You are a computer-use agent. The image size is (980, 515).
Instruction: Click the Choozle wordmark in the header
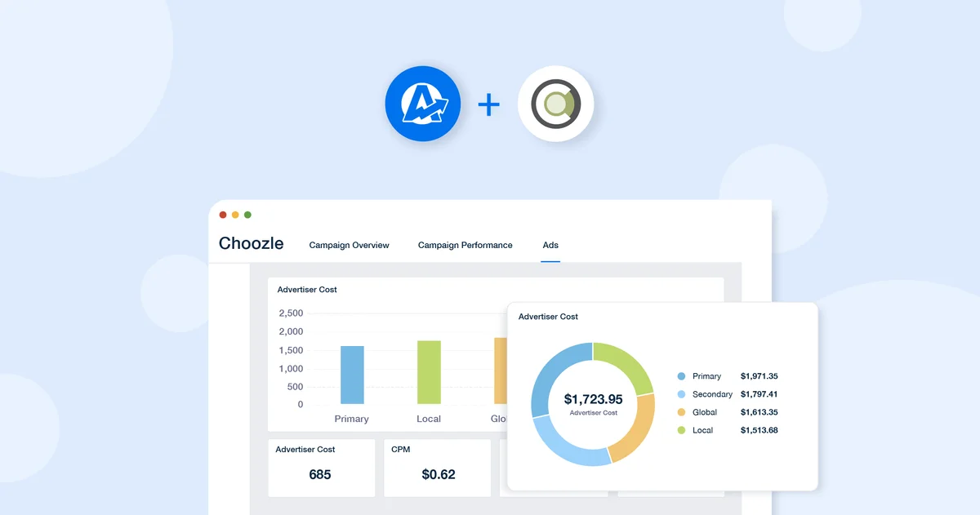[250, 242]
